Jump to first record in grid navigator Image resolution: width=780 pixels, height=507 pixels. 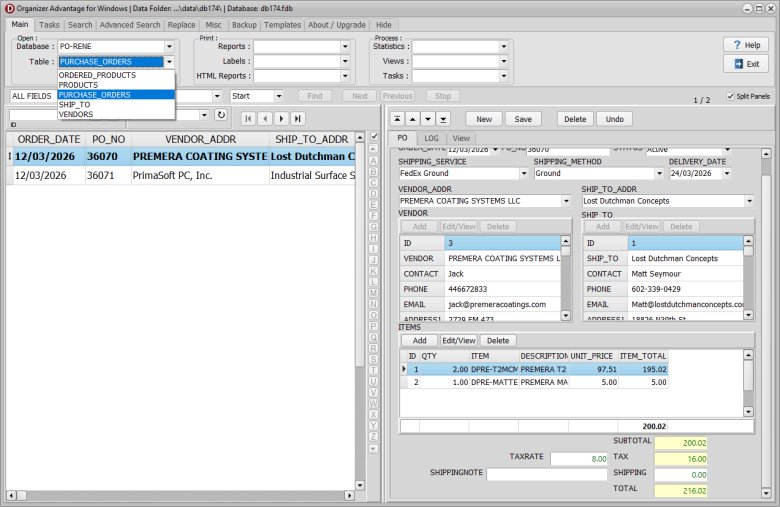250,117
